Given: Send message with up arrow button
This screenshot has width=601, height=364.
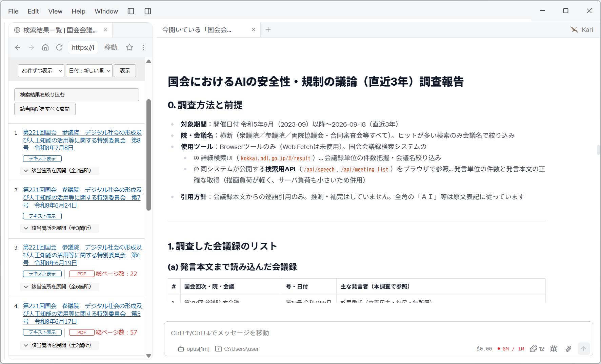Looking at the screenshot, I should coord(584,349).
